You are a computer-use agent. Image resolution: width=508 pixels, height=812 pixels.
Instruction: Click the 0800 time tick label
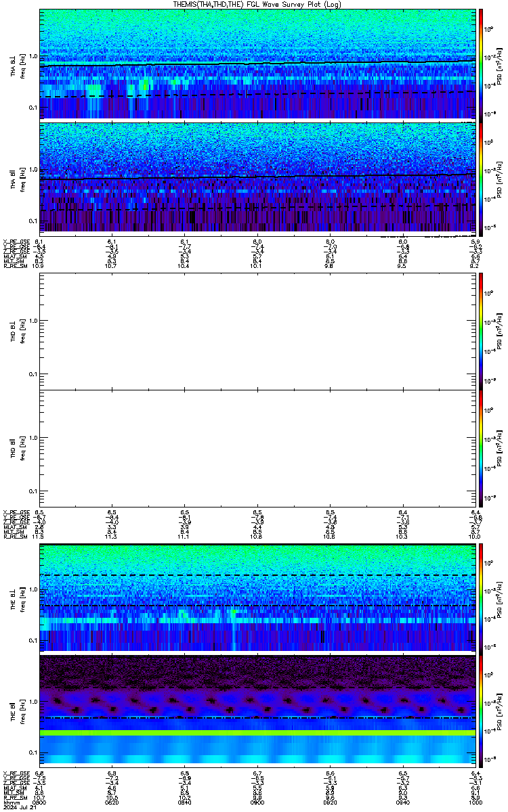click(40, 803)
